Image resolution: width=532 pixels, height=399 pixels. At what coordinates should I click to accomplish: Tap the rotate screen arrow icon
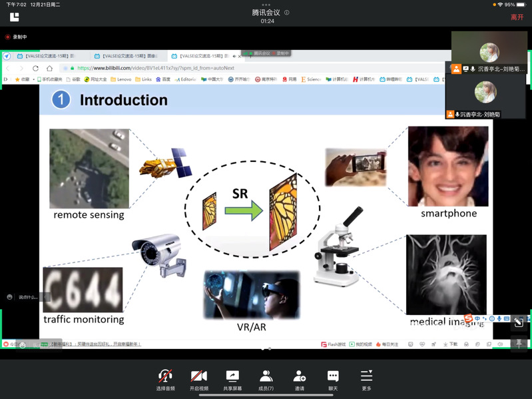pos(518,322)
